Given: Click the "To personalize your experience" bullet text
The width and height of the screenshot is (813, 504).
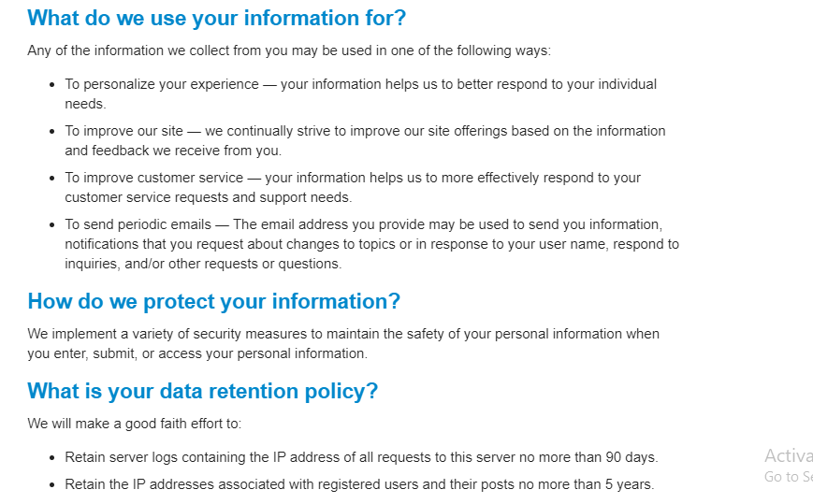Looking at the screenshot, I should [x=161, y=84].
